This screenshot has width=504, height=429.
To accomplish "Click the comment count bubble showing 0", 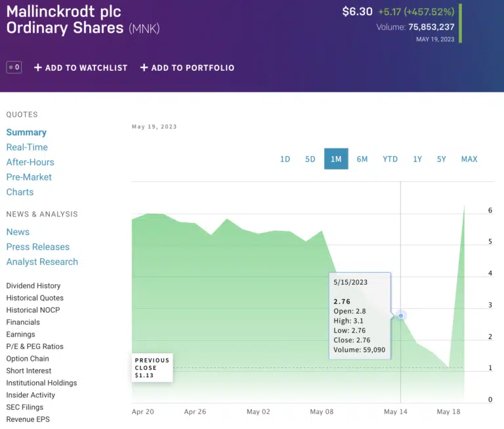I will pos(14,68).
